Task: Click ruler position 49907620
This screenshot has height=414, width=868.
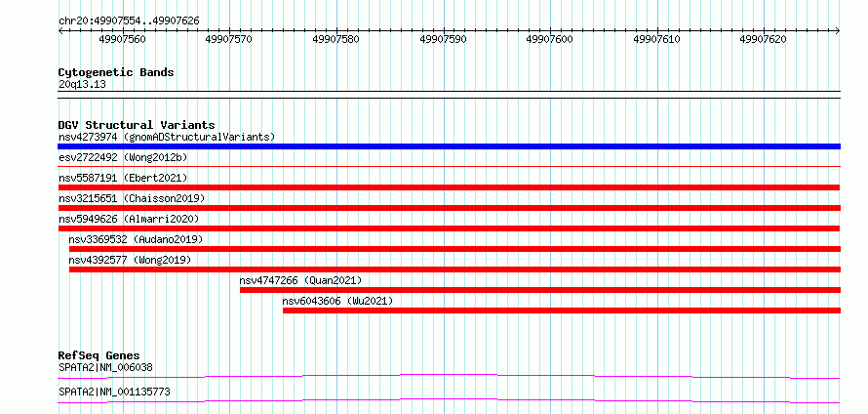Action: click(x=763, y=39)
